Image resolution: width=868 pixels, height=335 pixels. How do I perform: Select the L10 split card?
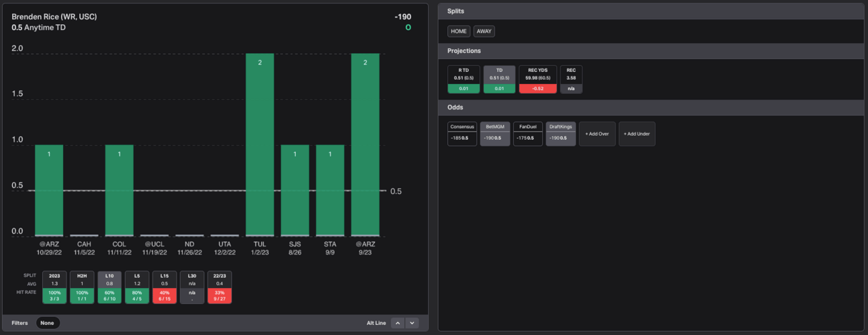pos(110,287)
